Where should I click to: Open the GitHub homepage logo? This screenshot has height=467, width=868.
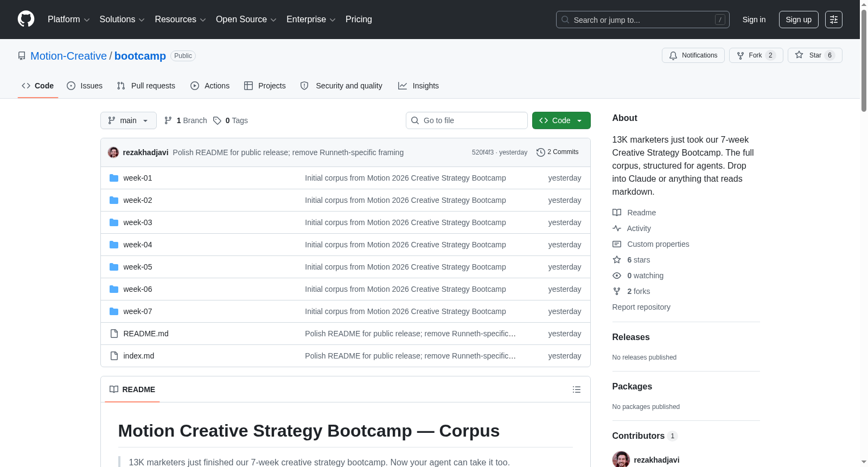pyautogui.click(x=26, y=20)
